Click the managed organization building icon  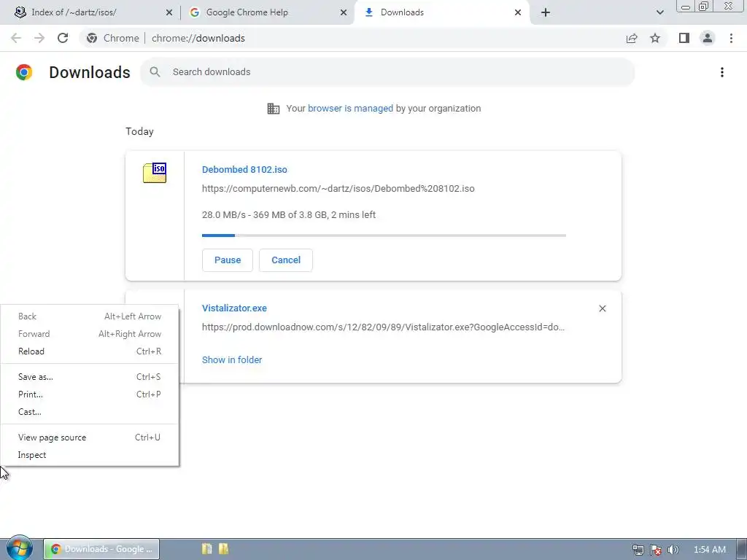274,109
